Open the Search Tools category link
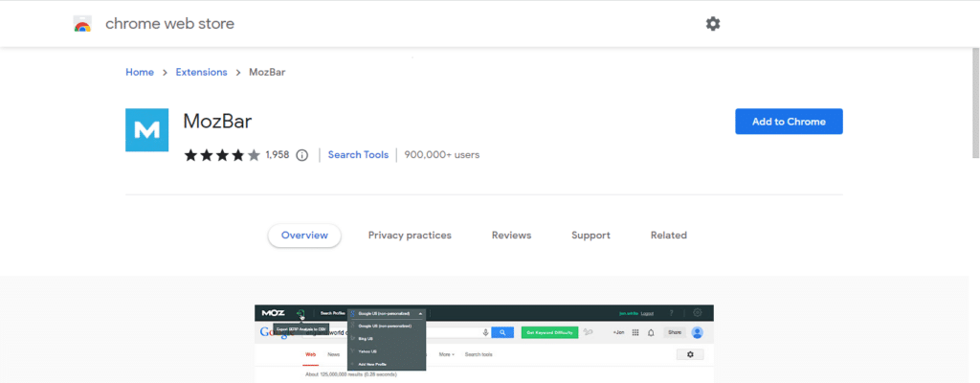 358,154
